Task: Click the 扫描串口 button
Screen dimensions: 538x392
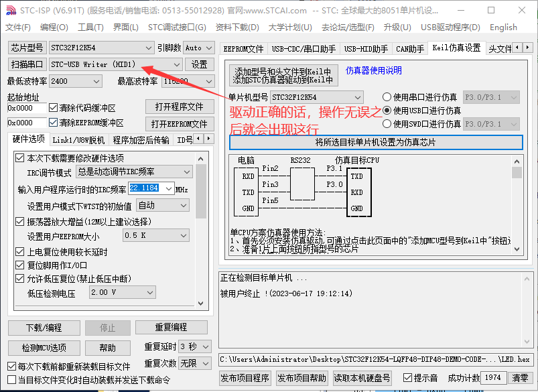Action: coord(27,64)
